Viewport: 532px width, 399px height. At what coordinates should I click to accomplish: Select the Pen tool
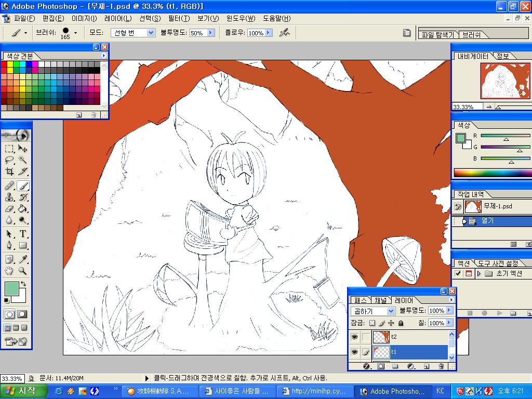[x=9, y=245]
